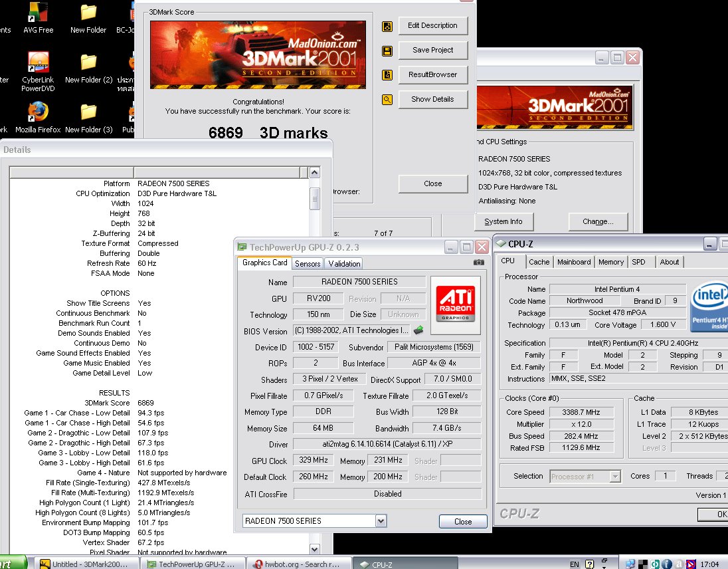This screenshot has height=569, width=728.
Task: Expand CPU-Z Processor #1 selection dropdown
Action: click(615, 477)
